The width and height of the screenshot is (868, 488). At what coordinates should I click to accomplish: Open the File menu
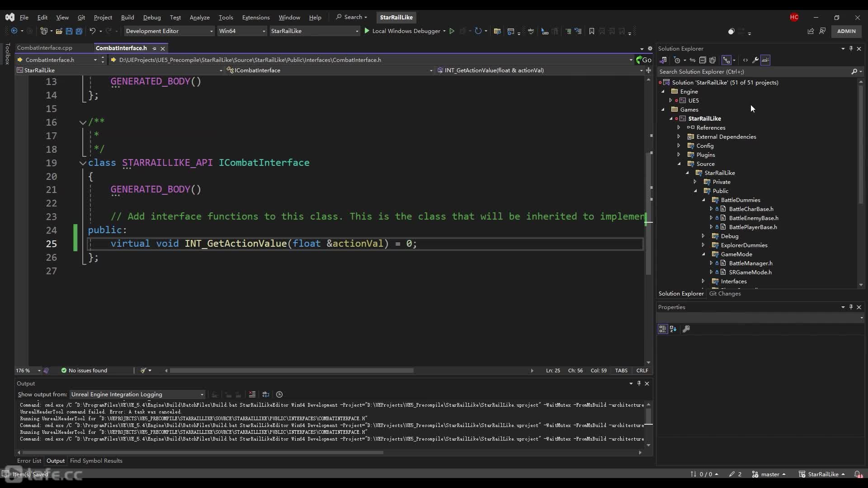[x=24, y=17]
